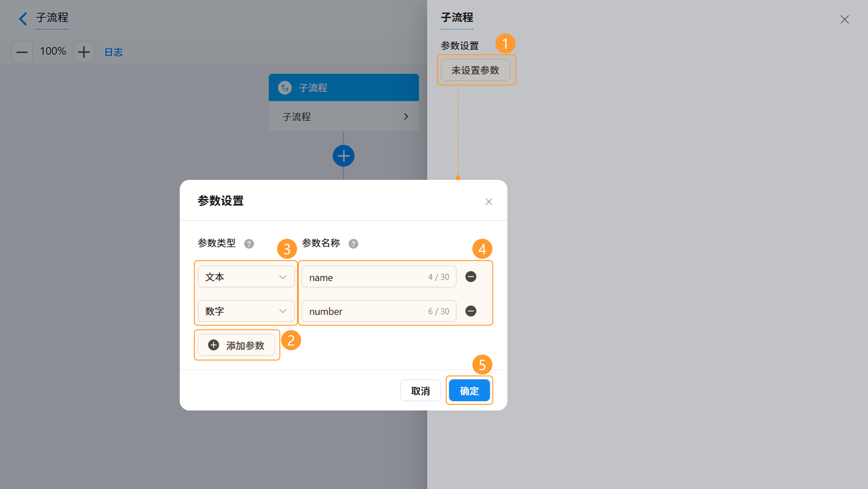Close the 子流程 side panel

pyautogui.click(x=844, y=19)
